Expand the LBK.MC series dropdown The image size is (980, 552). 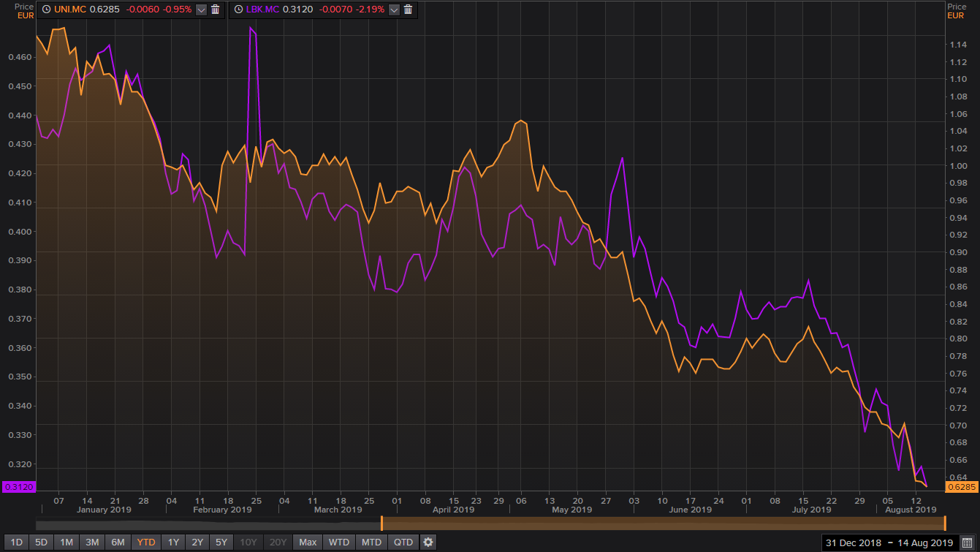coord(394,10)
